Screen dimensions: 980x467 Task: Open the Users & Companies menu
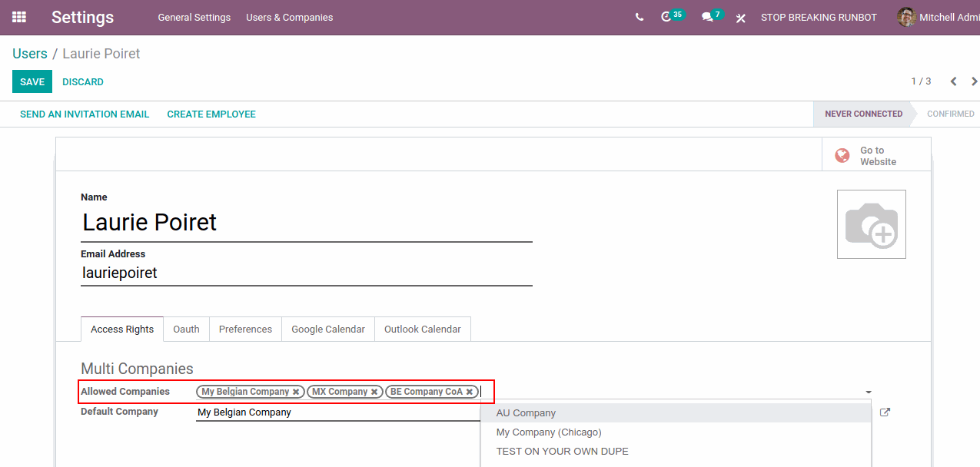pos(289,18)
